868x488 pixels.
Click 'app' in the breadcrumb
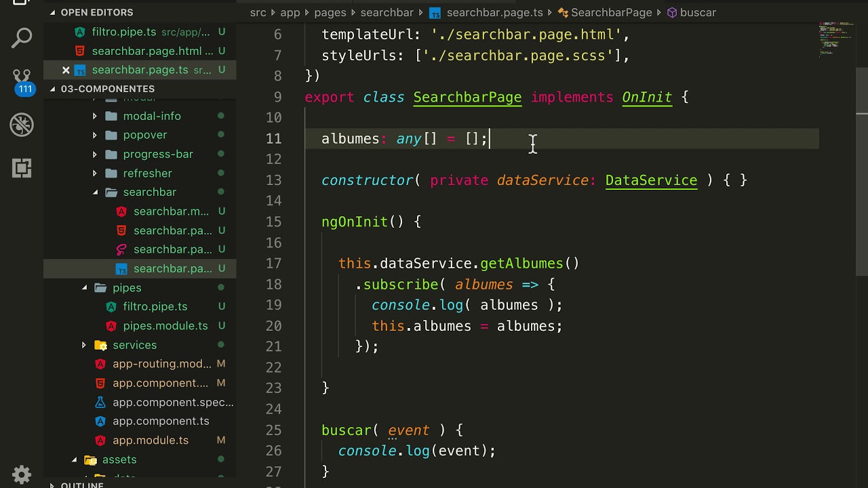click(290, 12)
